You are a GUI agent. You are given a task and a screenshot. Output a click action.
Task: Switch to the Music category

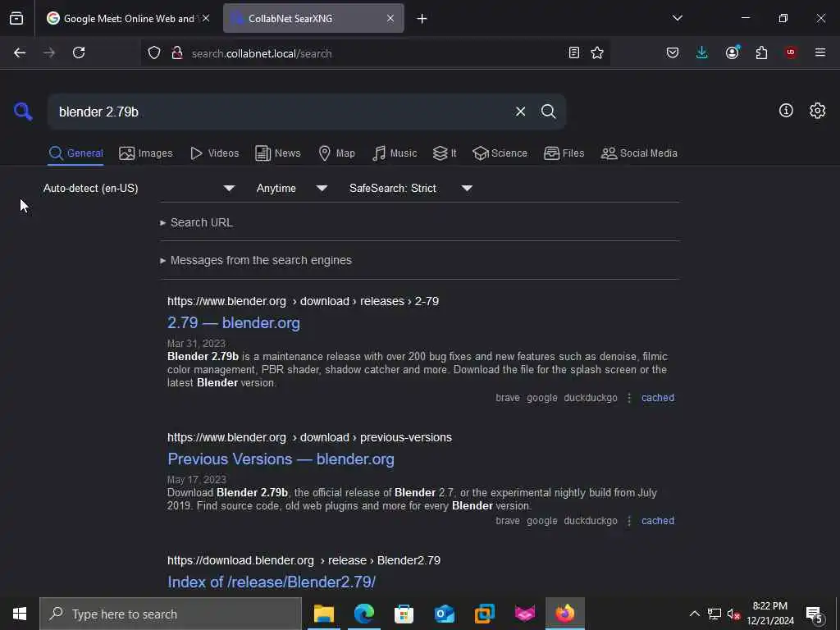[x=395, y=153]
